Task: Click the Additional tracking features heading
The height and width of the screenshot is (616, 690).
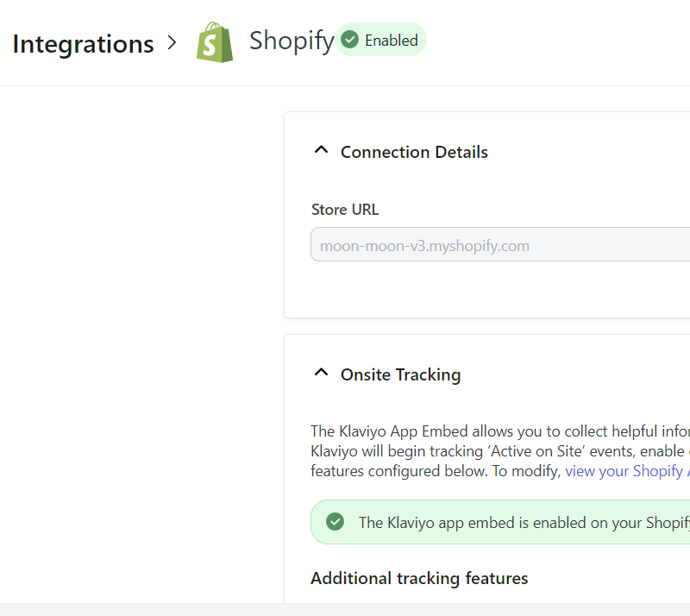Action: [x=419, y=578]
